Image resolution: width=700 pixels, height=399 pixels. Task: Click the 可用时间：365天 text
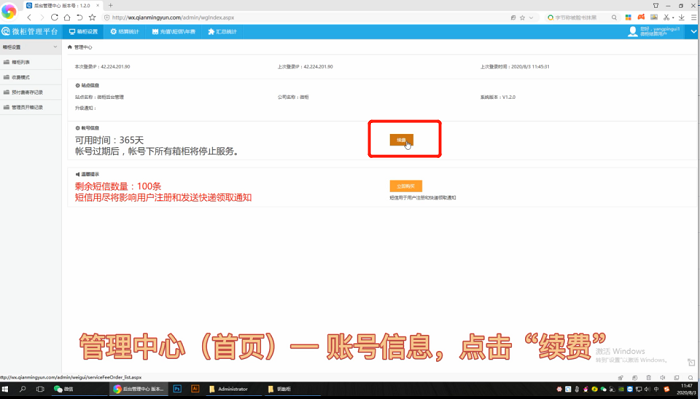pyautogui.click(x=109, y=140)
